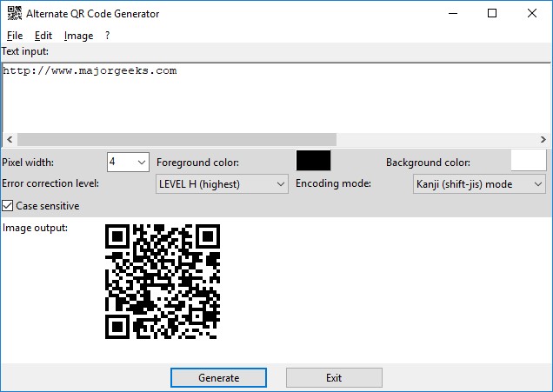Open the ? help menu

pyautogui.click(x=108, y=36)
